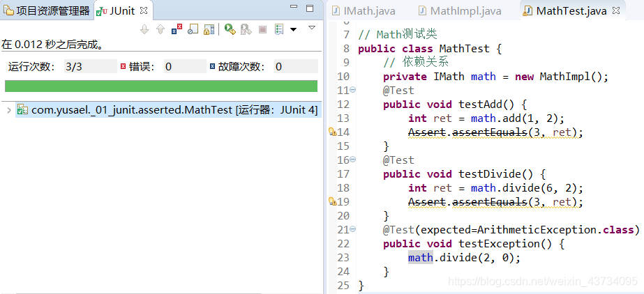Click highlighted 'math' on line 23

[x=421, y=258]
